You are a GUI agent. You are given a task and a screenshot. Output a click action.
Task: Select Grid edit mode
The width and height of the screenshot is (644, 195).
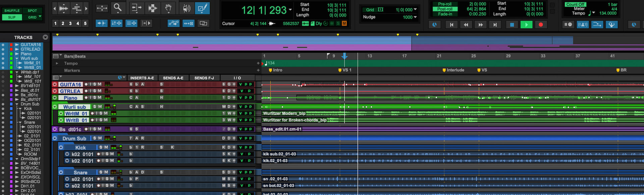click(x=32, y=17)
